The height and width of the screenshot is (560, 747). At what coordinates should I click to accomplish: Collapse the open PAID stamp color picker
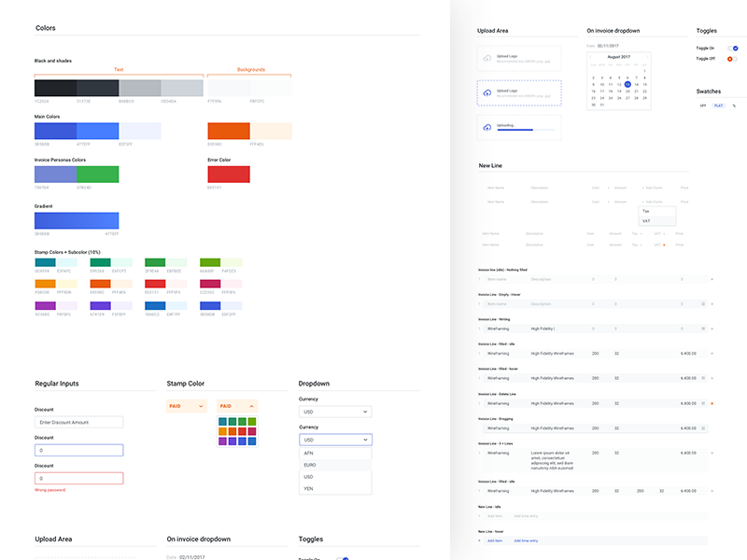coord(250,406)
